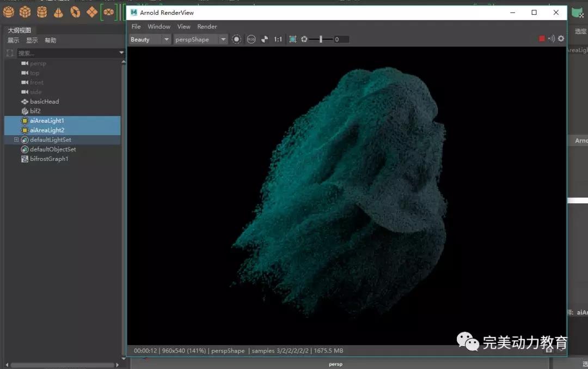Click the 展示 menu in the outliner

click(13, 40)
